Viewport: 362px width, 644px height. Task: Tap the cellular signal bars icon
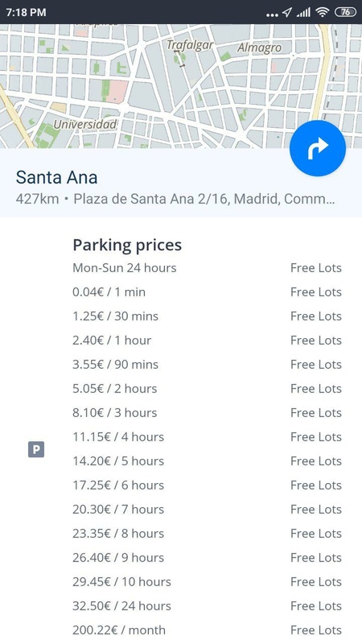(x=303, y=13)
